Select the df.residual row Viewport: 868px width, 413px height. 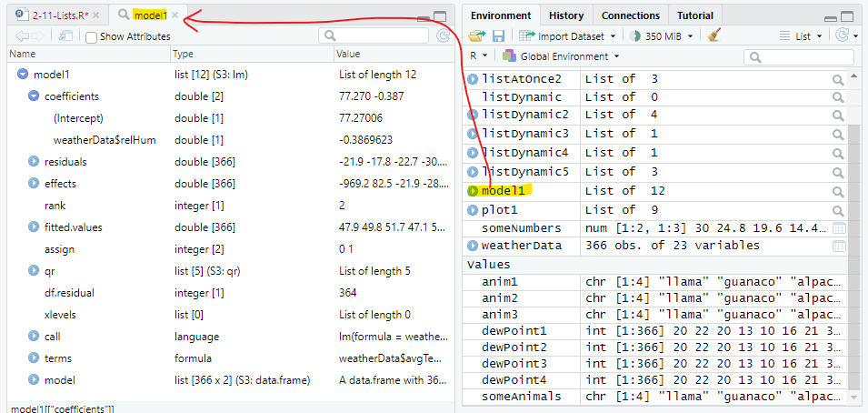click(230, 293)
